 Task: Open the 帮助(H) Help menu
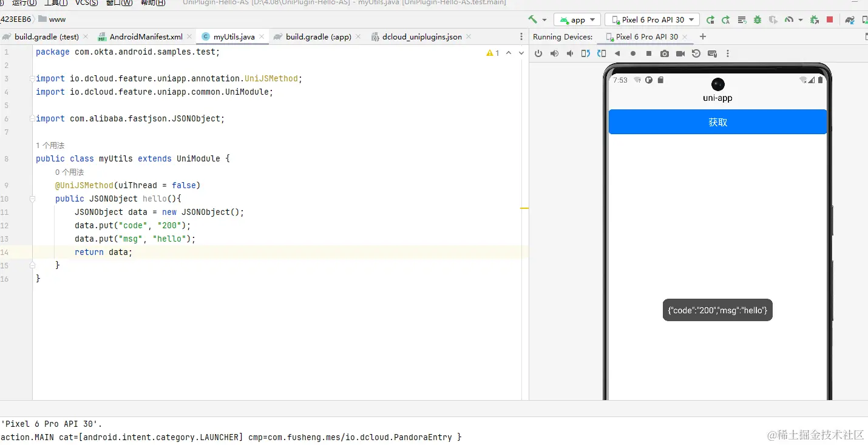pyautogui.click(x=153, y=3)
